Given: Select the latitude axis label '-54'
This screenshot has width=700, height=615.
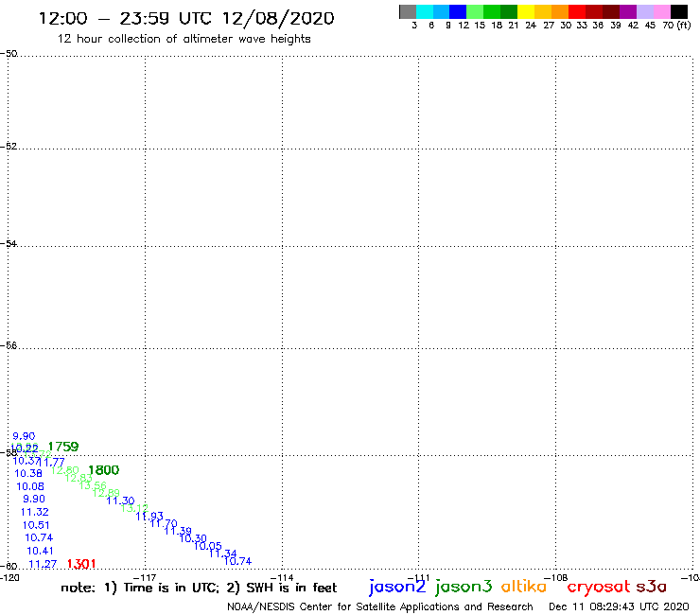Looking at the screenshot, I should tap(9, 243).
